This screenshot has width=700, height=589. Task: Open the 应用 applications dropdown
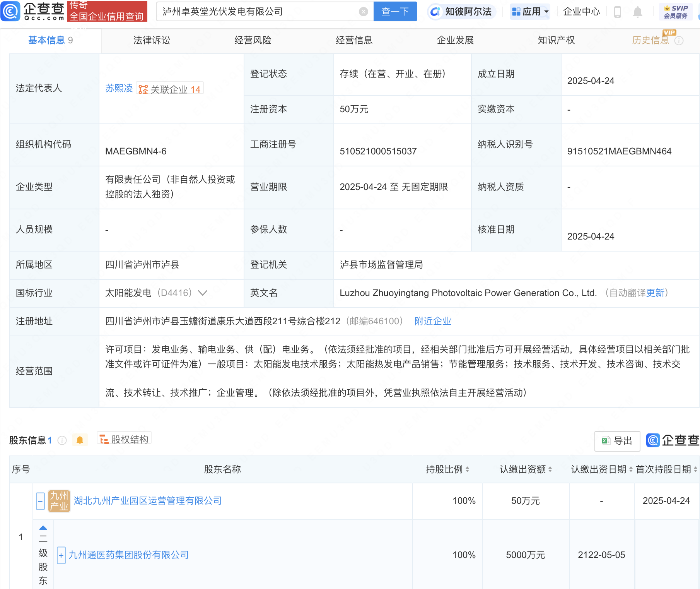point(530,12)
